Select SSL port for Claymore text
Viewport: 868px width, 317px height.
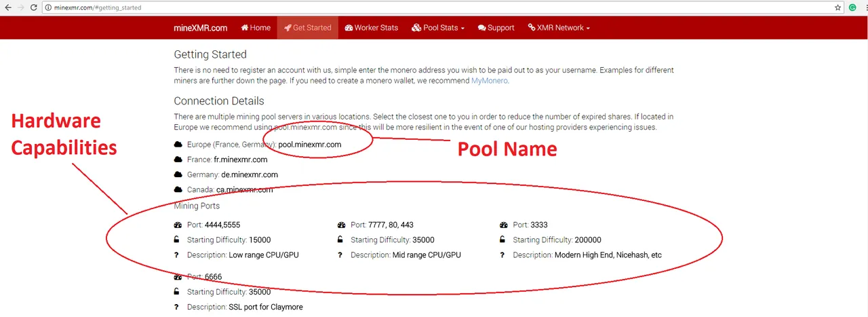[266, 307]
